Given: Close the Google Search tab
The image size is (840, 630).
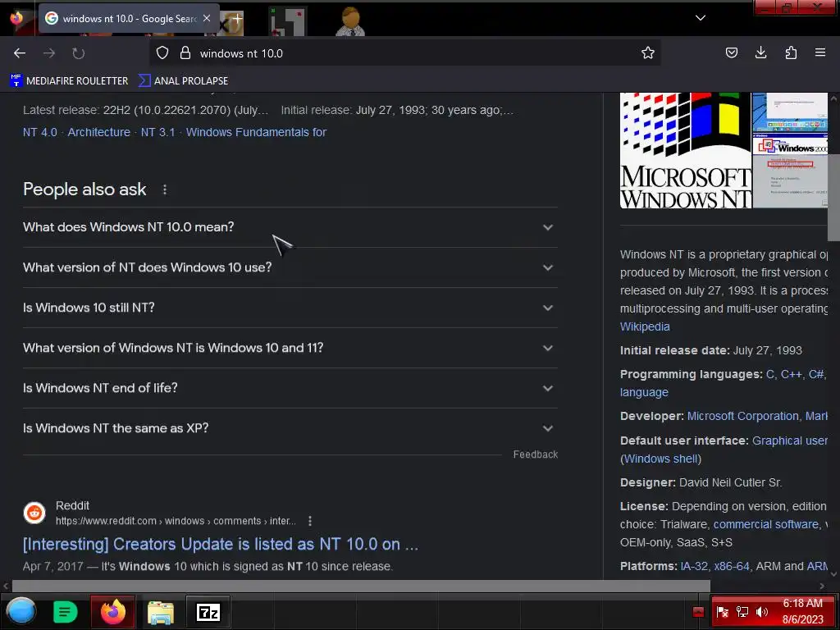Looking at the screenshot, I should [x=207, y=18].
